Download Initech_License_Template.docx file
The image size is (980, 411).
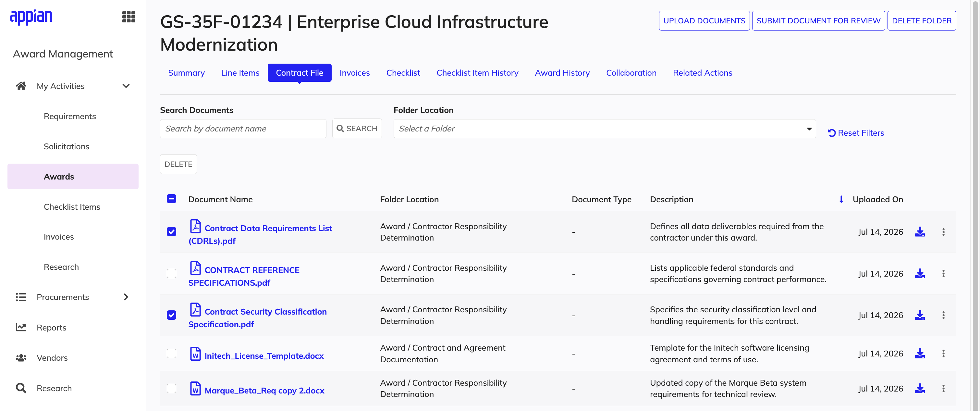920,354
